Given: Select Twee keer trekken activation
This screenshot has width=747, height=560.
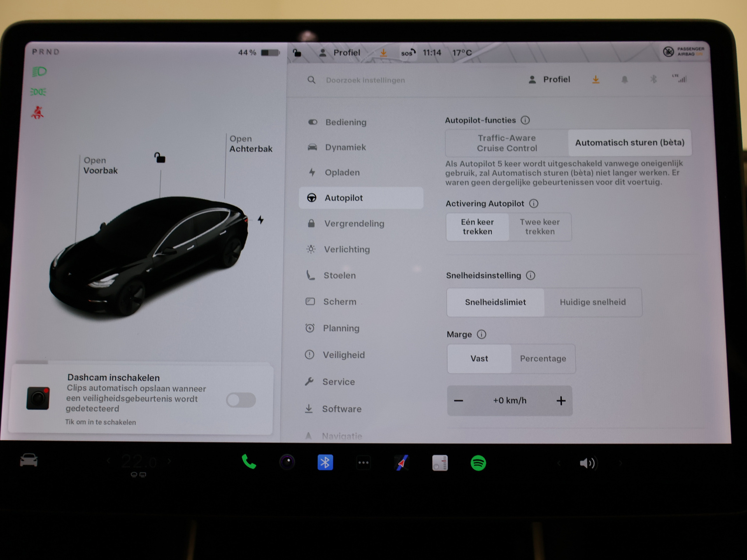Looking at the screenshot, I should click(x=540, y=227).
